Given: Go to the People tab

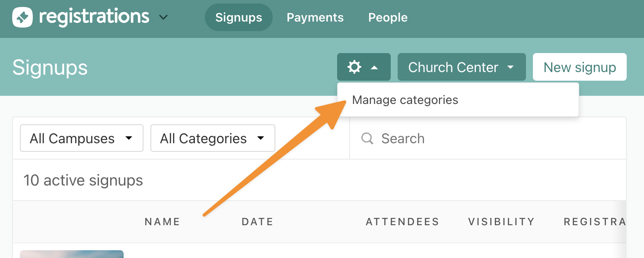Looking at the screenshot, I should point(388,17).
